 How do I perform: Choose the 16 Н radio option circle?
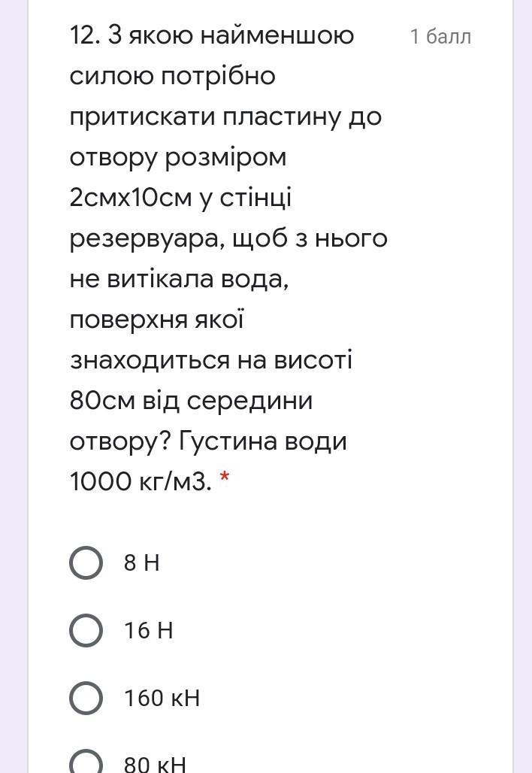coord(86,631)
